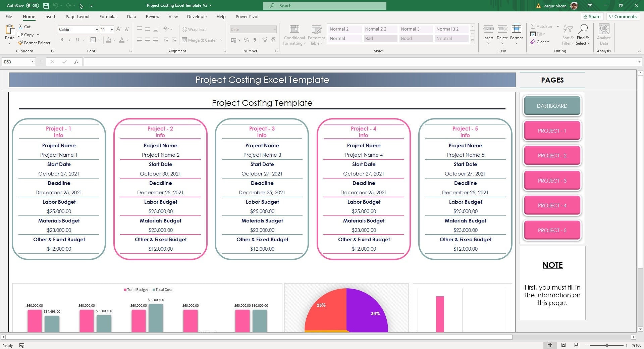This screenshot has height=349, width=644.
Task: Click the Insert Function fx icon
Action: 76,62
